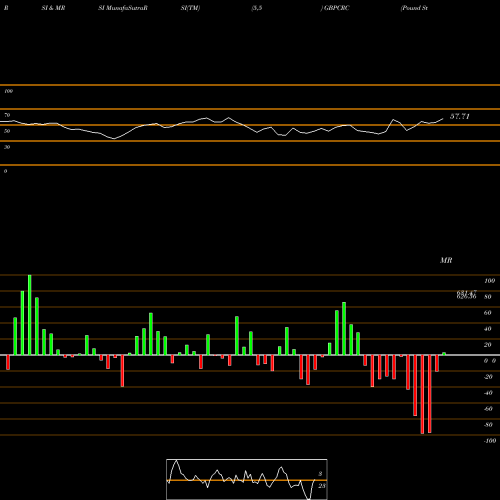Screen dimensions: 500x500
Task: Click the MR panel title label
Action: (x=446, y=260)
